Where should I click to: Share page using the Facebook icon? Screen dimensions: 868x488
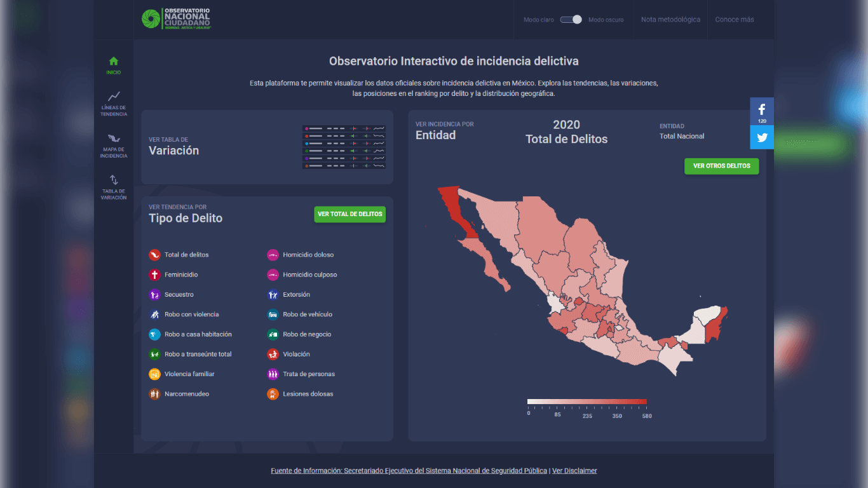(762, 109)
